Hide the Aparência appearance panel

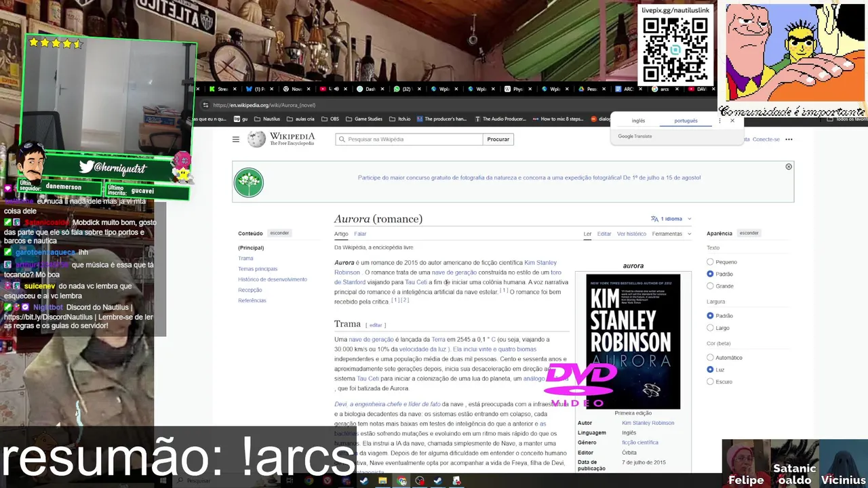749,233
